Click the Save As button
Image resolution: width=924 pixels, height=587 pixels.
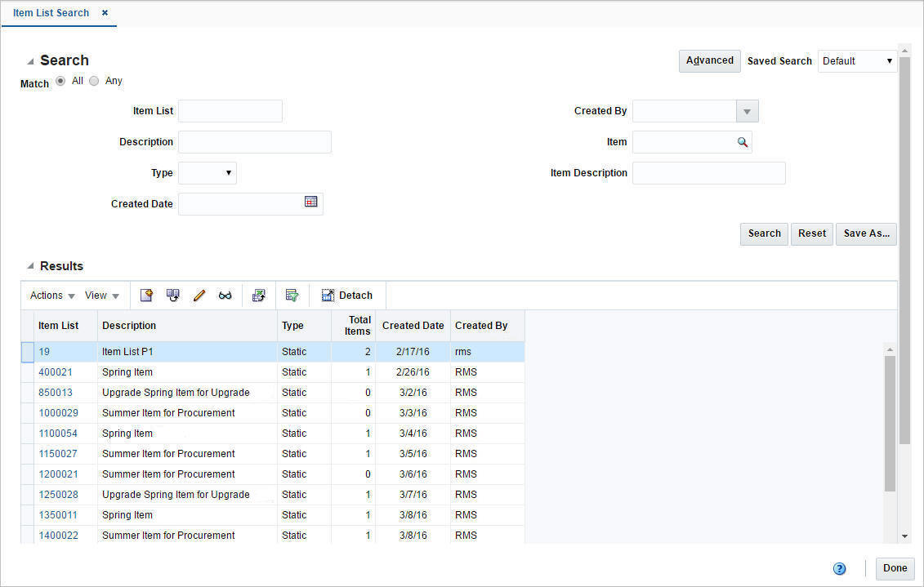click(865, 233)
